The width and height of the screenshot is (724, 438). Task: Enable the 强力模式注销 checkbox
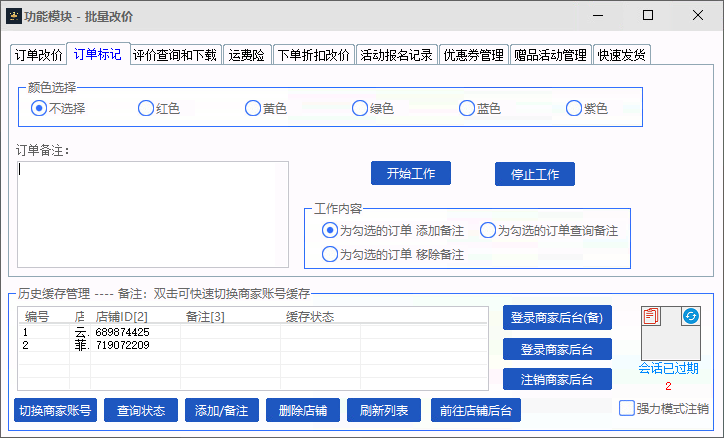(627, 408)
